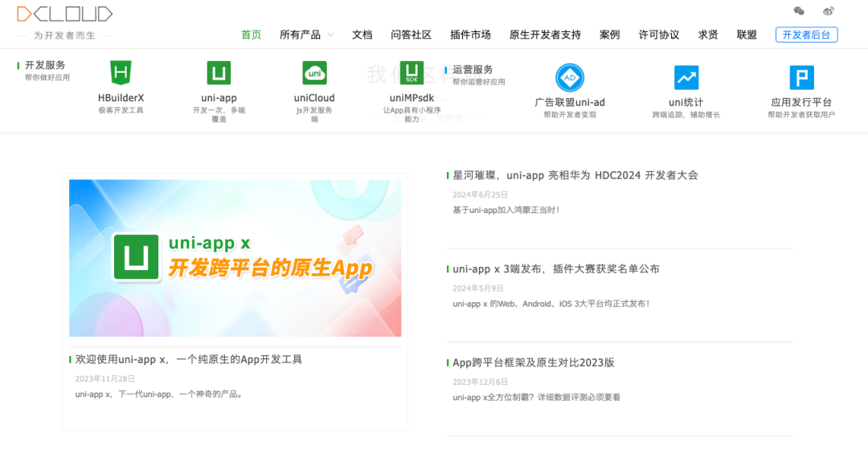Image resolution: width=868 pixels, height=458 pixels.
Task: Click the 开发服务 section heading
Action: (x=45, y=65)
